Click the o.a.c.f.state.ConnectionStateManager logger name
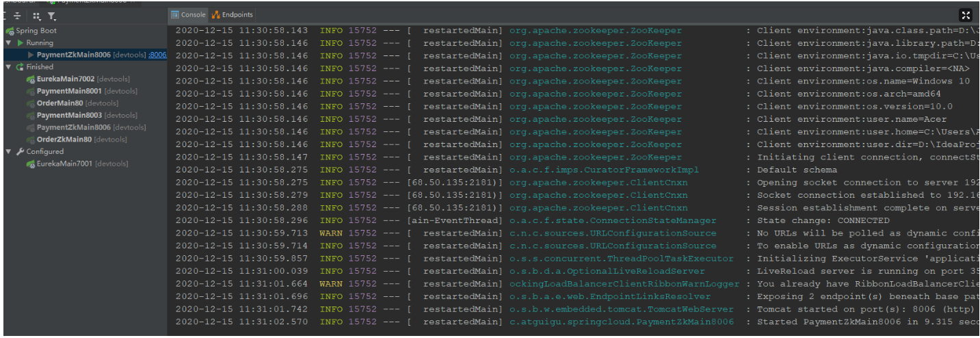980x338 pixels. 613,221
